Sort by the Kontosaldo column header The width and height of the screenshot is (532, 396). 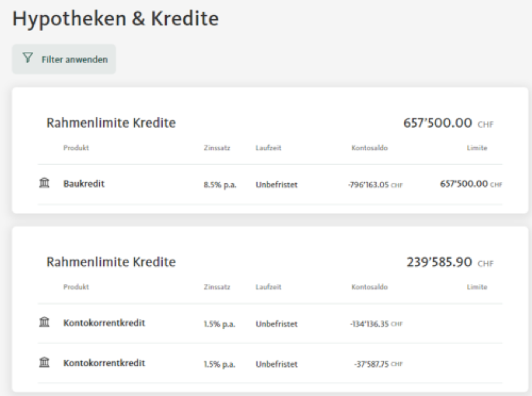(369, 148)
